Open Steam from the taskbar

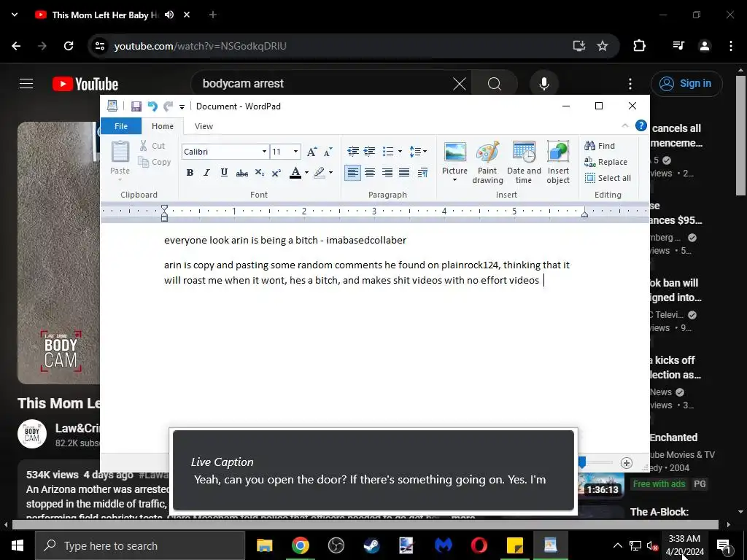pyautogui.click(x=371, y=545)
